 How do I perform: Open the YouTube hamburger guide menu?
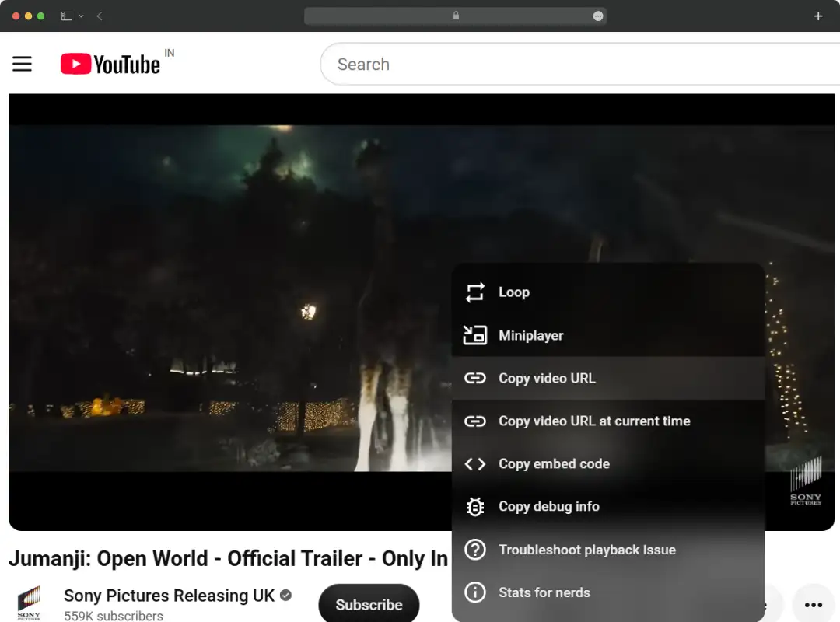coord(22,65)
